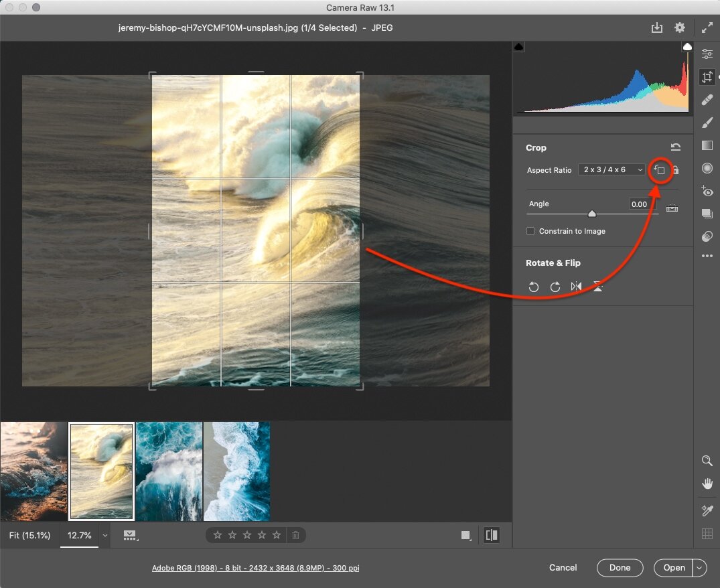Select the Radial Filter tool
The image size is (720, 588).
(x=707, y=168)
